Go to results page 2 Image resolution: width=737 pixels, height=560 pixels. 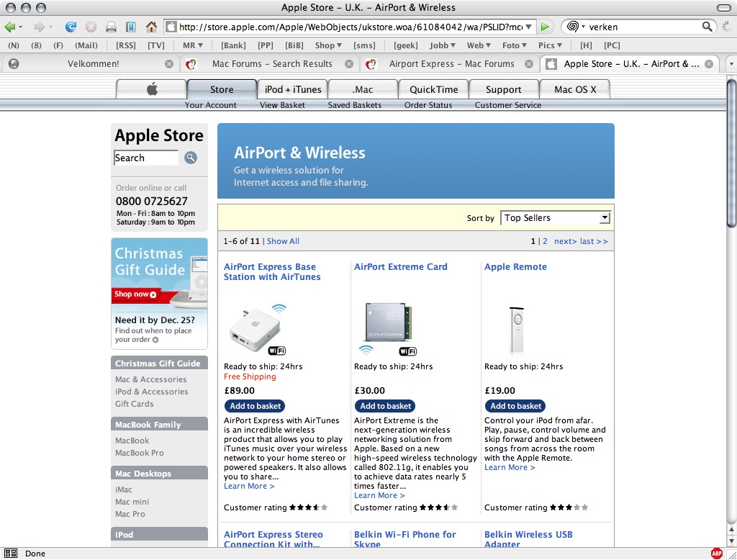click(545, 241)
